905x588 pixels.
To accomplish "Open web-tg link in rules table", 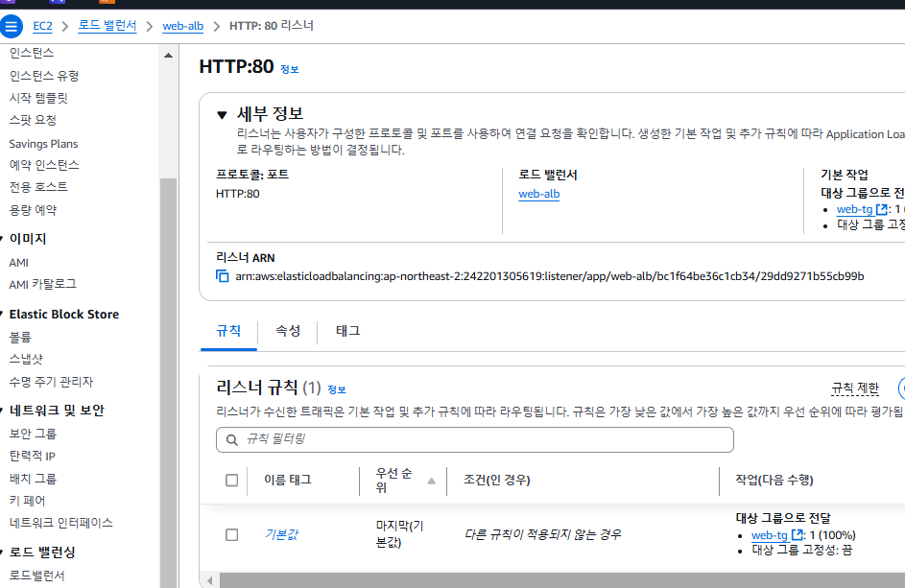I will pos(770,535).
